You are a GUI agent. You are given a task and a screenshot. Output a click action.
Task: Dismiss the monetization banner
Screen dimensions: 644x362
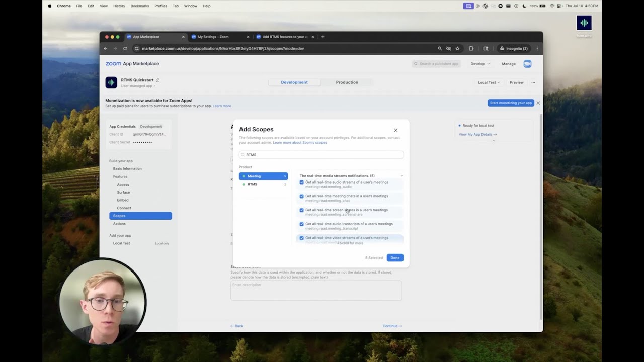pos(538,103)
